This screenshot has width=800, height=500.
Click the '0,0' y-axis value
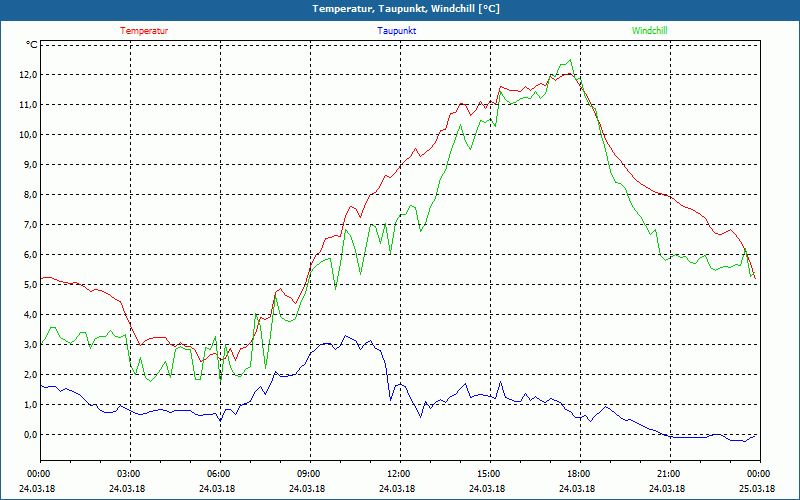pyautogui.click(x=31, y=435)
